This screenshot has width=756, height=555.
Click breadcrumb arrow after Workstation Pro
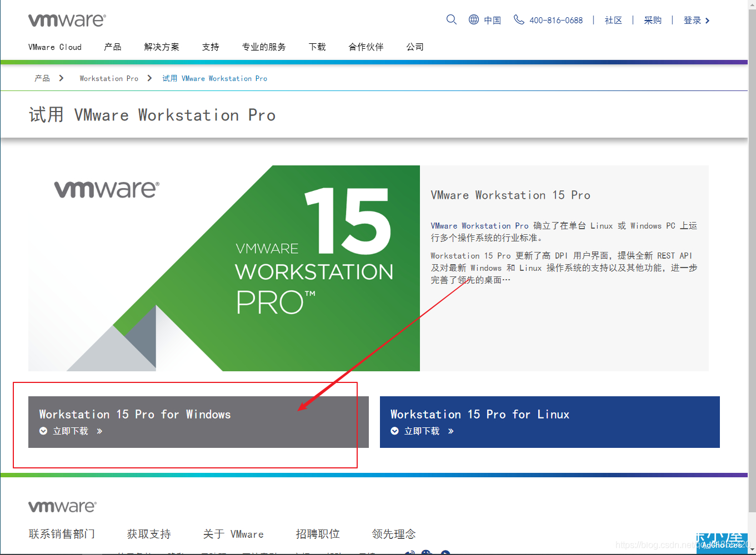coord(149,78)
